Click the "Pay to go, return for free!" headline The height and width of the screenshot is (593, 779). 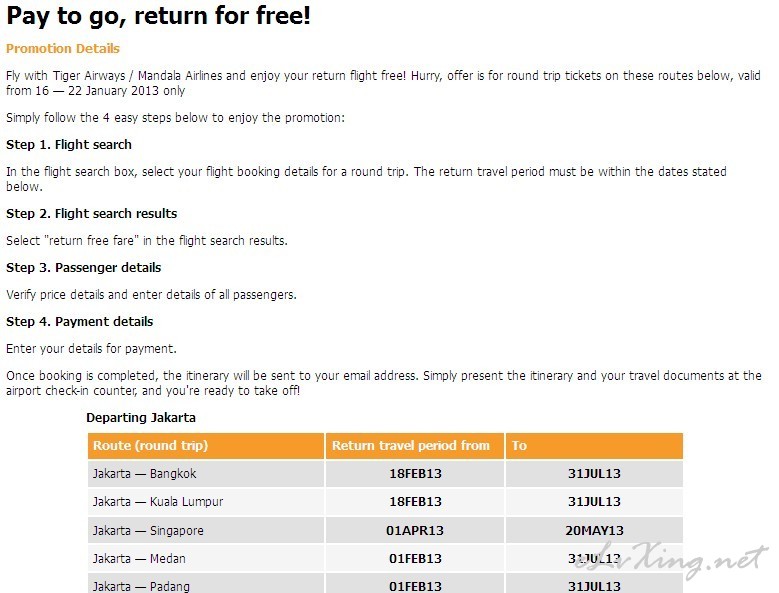[x=158, y=16]
